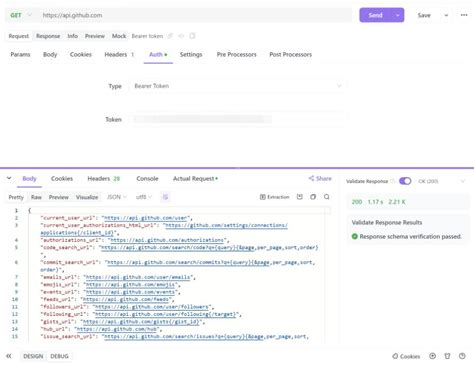The image size is (474, 365).
Task: Select the Auth tab
Action: (x=158, y=54)
